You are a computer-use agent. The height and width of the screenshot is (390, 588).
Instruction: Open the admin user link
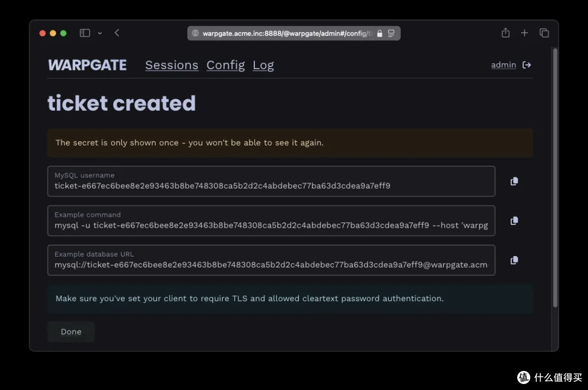click(504, 65)
